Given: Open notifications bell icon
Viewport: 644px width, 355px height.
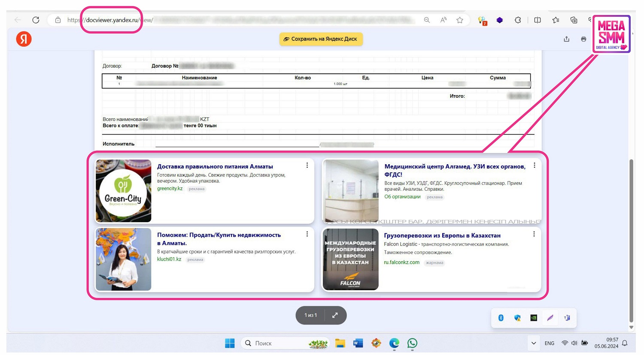Looking at the screenshot, I should tap(625, 343).
